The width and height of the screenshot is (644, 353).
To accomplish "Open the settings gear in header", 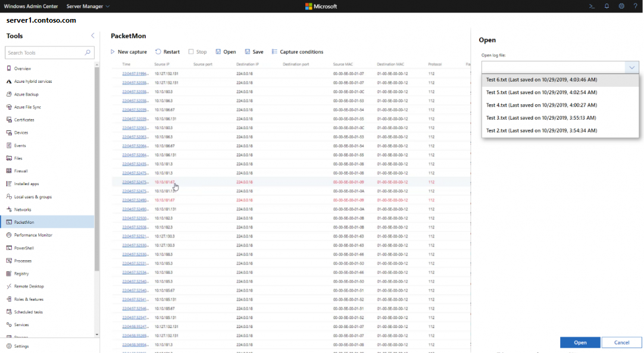I will [621, 6].
